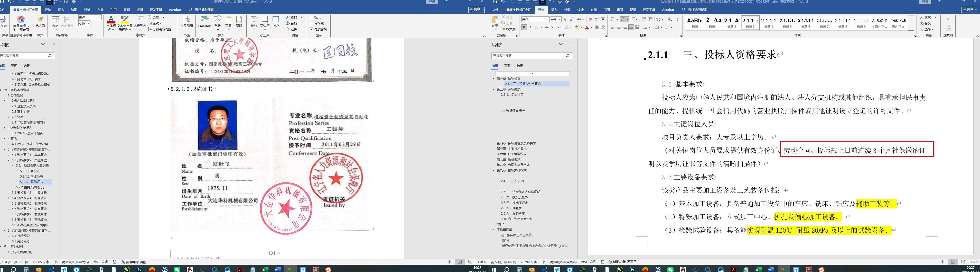Click 修订: 关闭 in right window status bar
Screen dimensions: 980x272
coord(588,262)
